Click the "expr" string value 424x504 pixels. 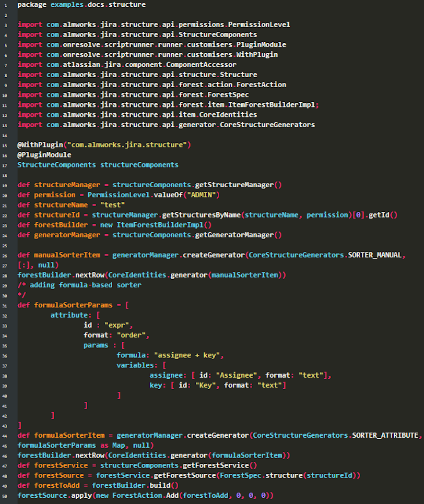coord(117,325)
